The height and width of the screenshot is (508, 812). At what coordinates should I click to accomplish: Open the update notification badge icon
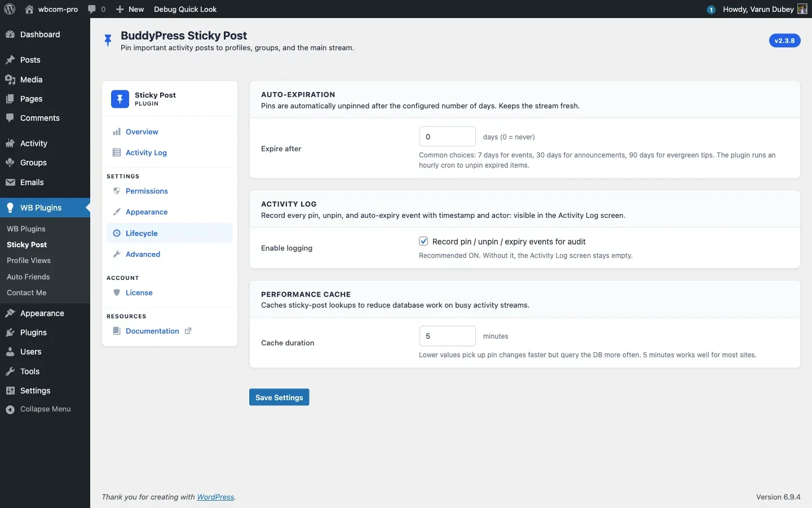click(x=711, y=9)
